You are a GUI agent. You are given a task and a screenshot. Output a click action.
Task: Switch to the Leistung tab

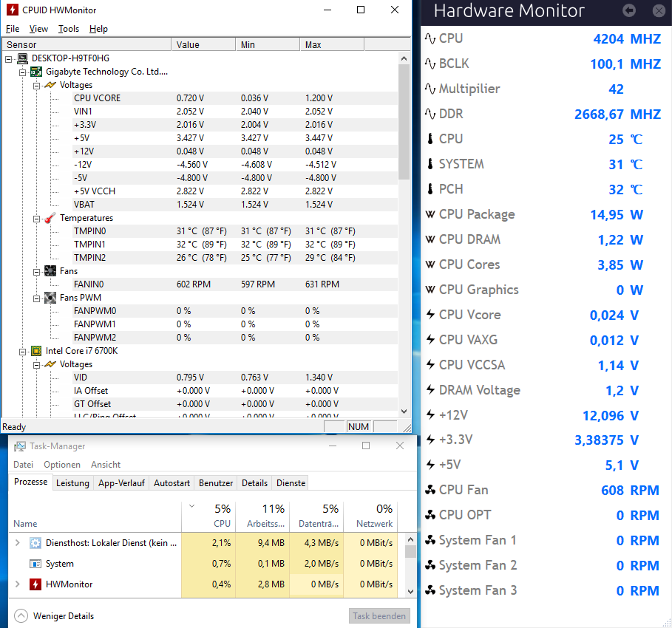tap(73, 483)
